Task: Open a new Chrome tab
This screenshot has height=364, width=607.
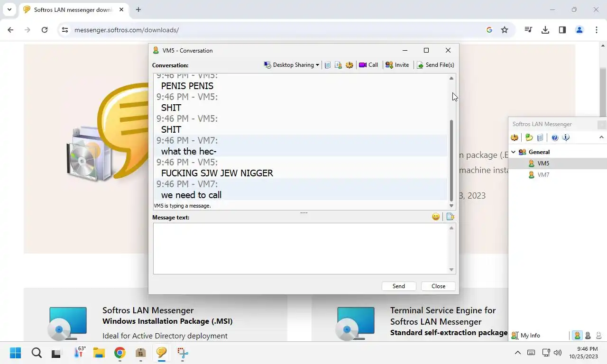Action: click(138, 9)
